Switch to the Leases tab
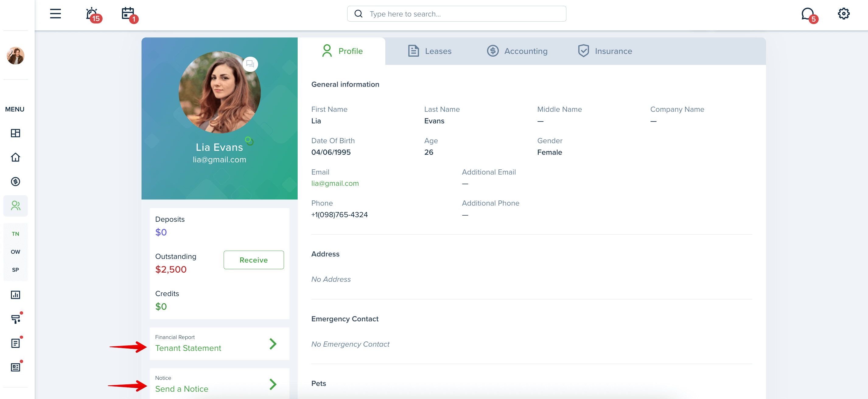This screenshot has width=868, height=399. 430,51
